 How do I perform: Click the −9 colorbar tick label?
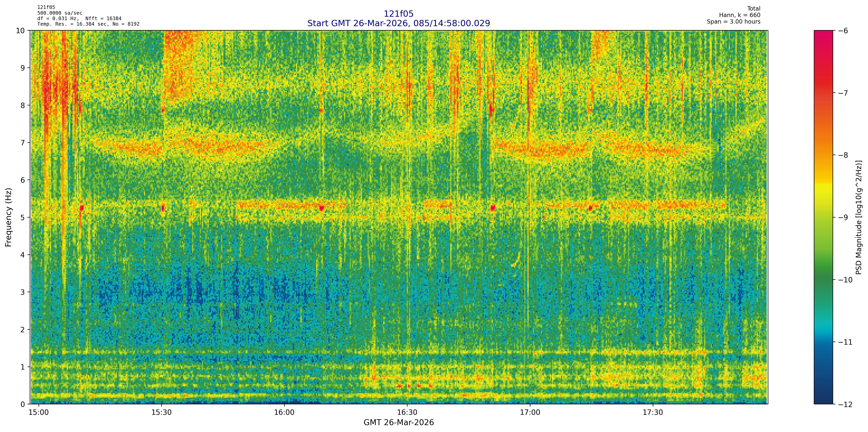pos(843,217)
